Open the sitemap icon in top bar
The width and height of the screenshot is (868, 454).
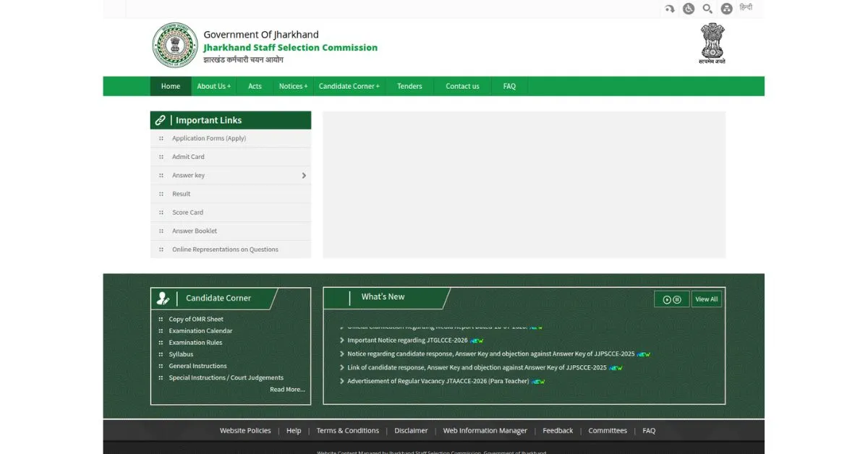[726, 9]
